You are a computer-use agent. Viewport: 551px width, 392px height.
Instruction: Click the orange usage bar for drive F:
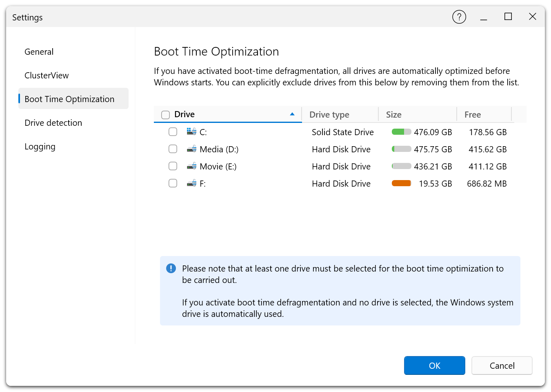pos(401,183)
